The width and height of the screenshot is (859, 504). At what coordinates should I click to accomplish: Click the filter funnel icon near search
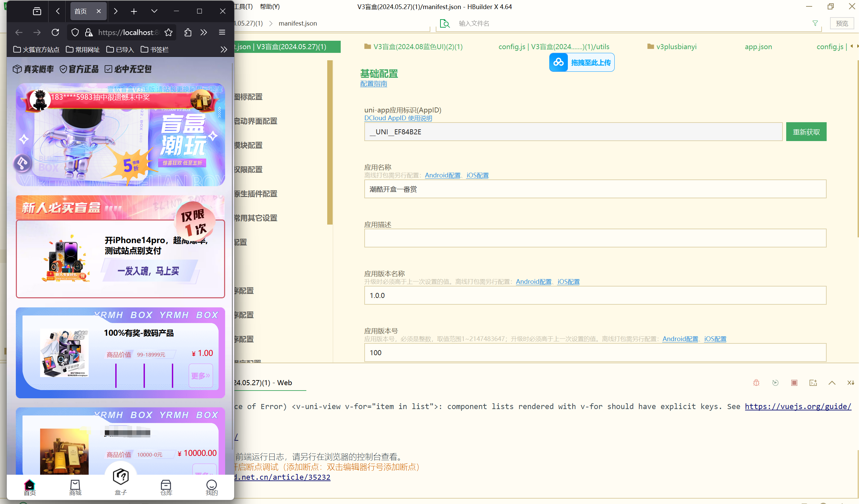click(x=815, y=23)
